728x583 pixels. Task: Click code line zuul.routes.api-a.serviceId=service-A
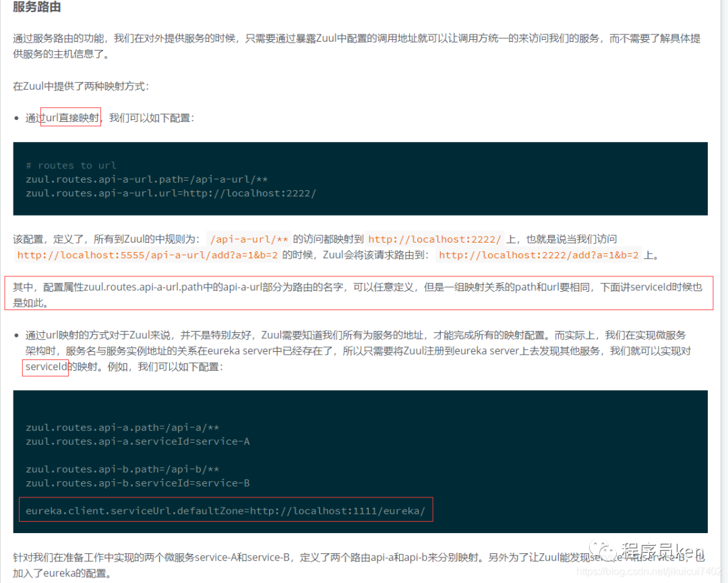pos(138,441)
